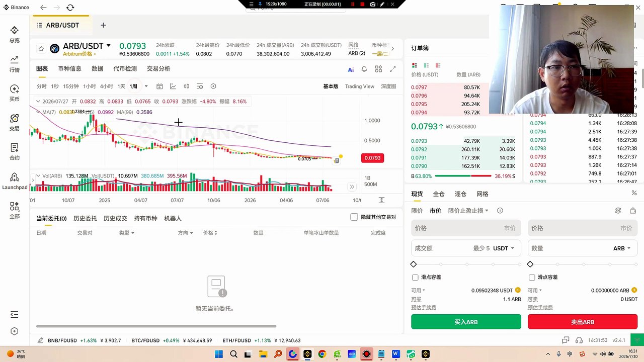This screenshot has height=362, width=644.
Task: Click the sell 数量 quantity input field
Action: pyautogui.click(x=583, y=248)
